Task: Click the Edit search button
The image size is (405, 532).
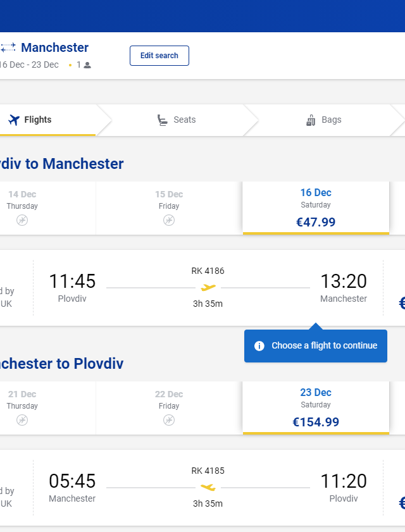Action: (159, 56)
